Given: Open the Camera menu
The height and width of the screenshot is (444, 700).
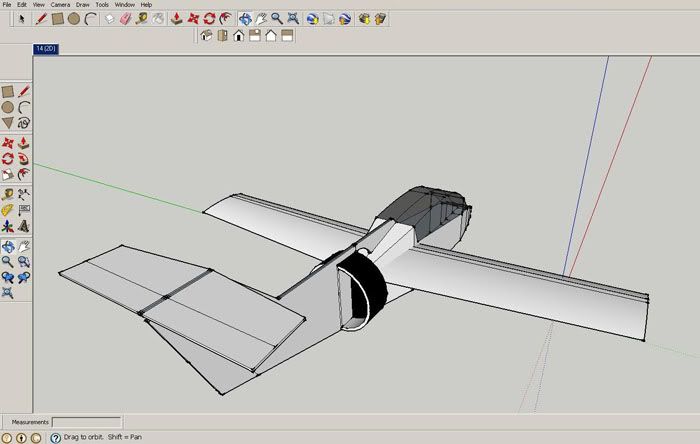Looking at the screenshot, I should [x=60, y=4].
